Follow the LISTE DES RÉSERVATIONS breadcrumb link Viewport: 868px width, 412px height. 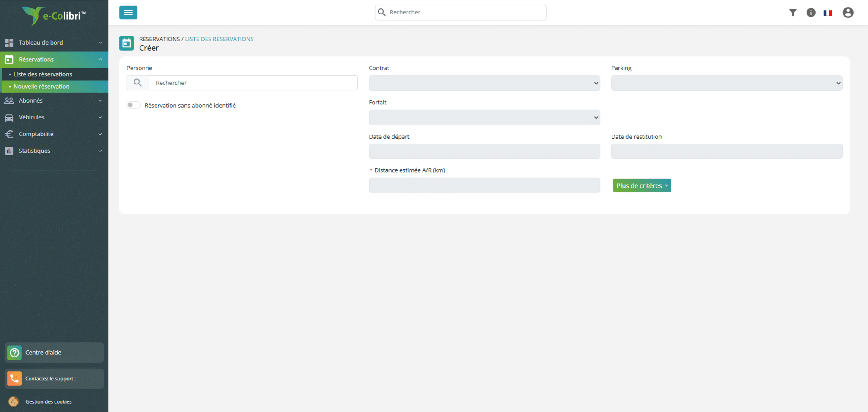pyautogui.click(x=219, y=39)
